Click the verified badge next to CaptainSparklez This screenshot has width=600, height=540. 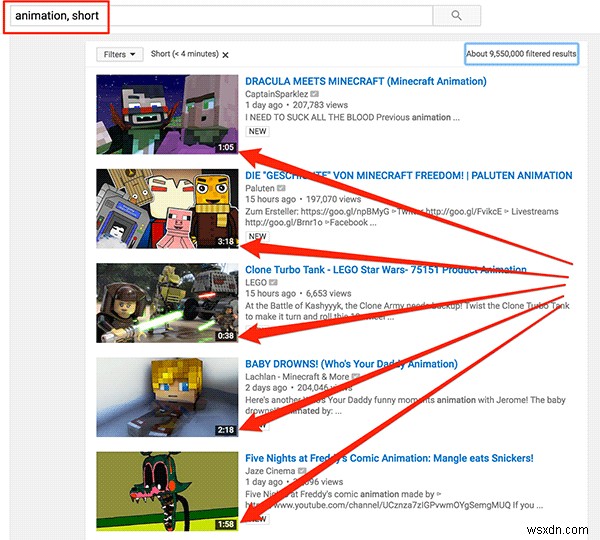pos(314,94)
